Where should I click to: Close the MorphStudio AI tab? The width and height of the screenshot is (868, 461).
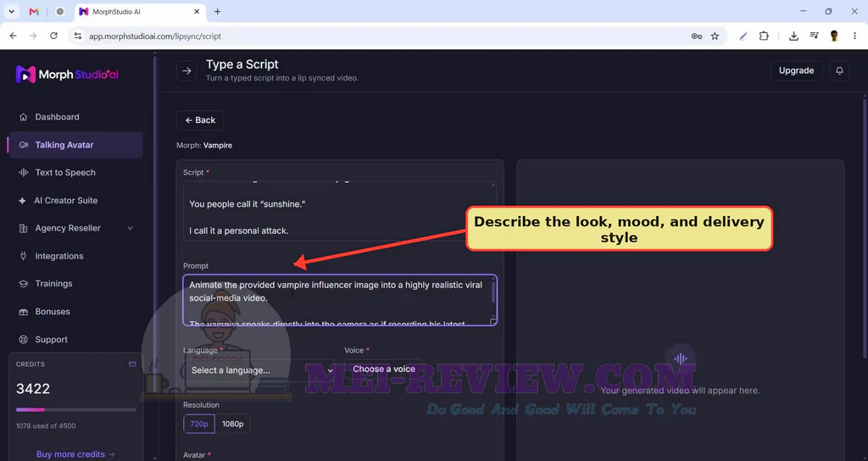(197, 11)
